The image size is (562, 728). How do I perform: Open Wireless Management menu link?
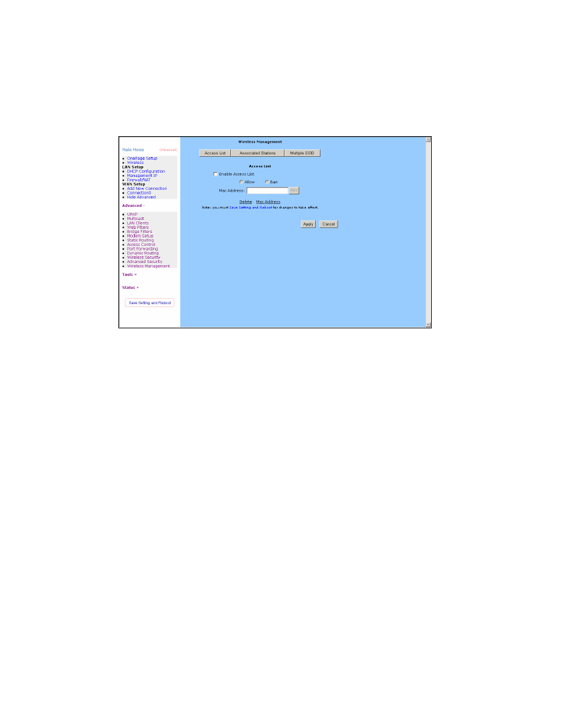click(148, 266)
